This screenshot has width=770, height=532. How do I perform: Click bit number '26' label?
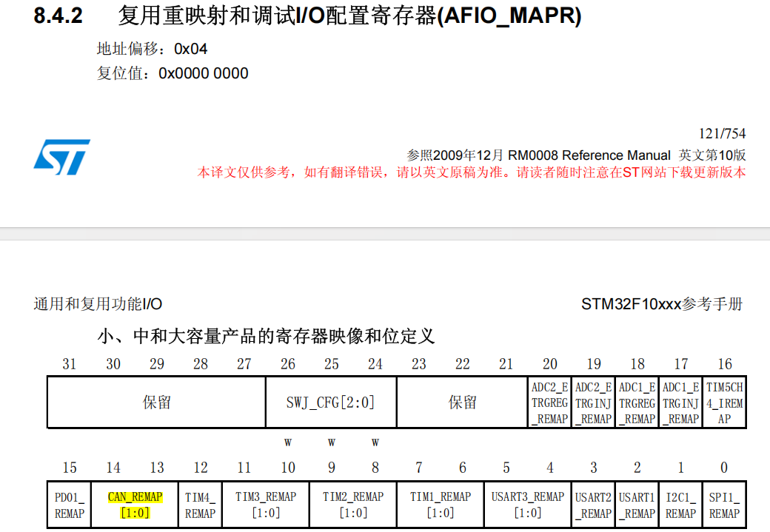[x=288, y=364]
